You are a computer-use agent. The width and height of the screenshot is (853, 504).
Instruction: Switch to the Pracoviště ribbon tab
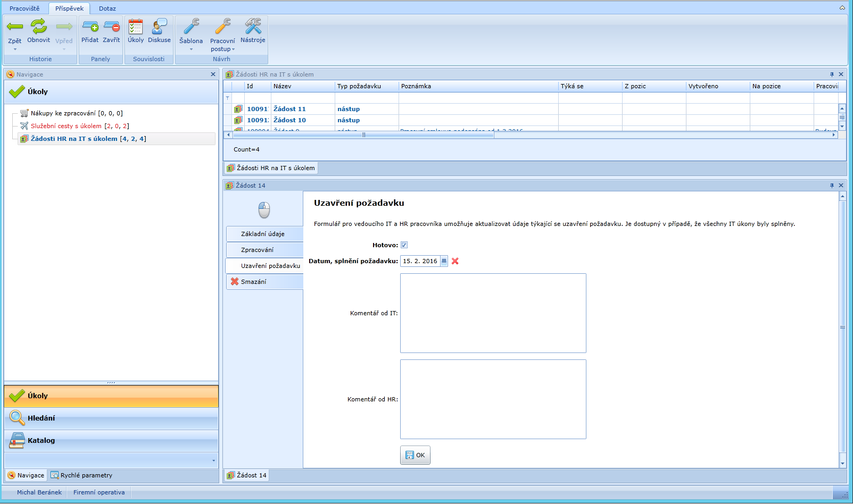[x=24, y=9]
